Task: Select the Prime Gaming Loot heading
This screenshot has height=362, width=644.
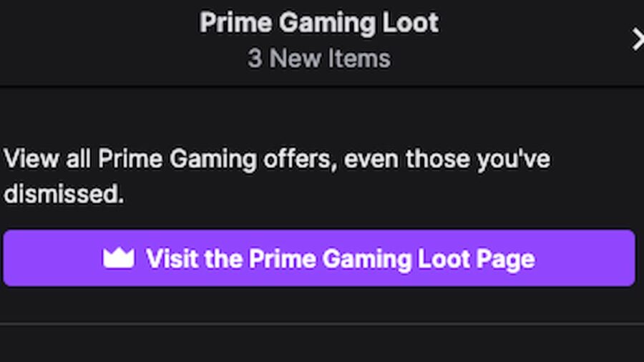Action: pyautogui.click(x=319, y=23)
